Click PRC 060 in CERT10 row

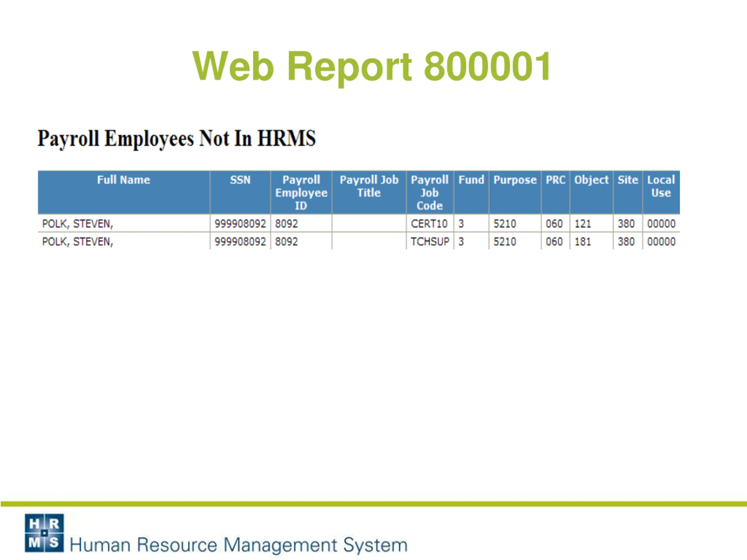point(554,223)
